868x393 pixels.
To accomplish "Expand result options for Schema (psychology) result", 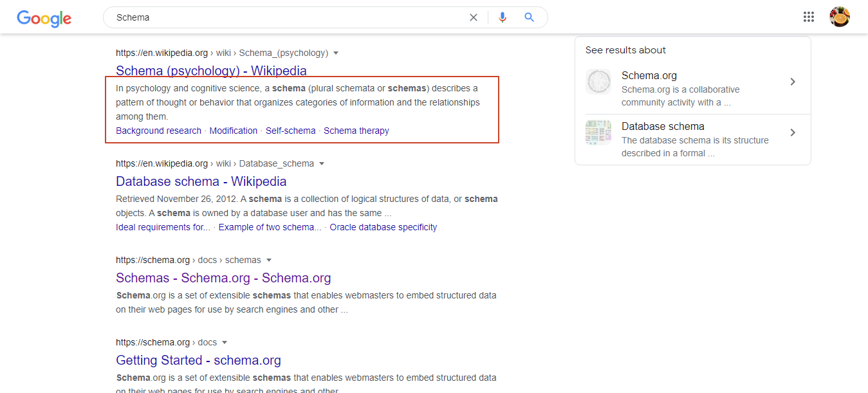I will (x=337, y=53).
